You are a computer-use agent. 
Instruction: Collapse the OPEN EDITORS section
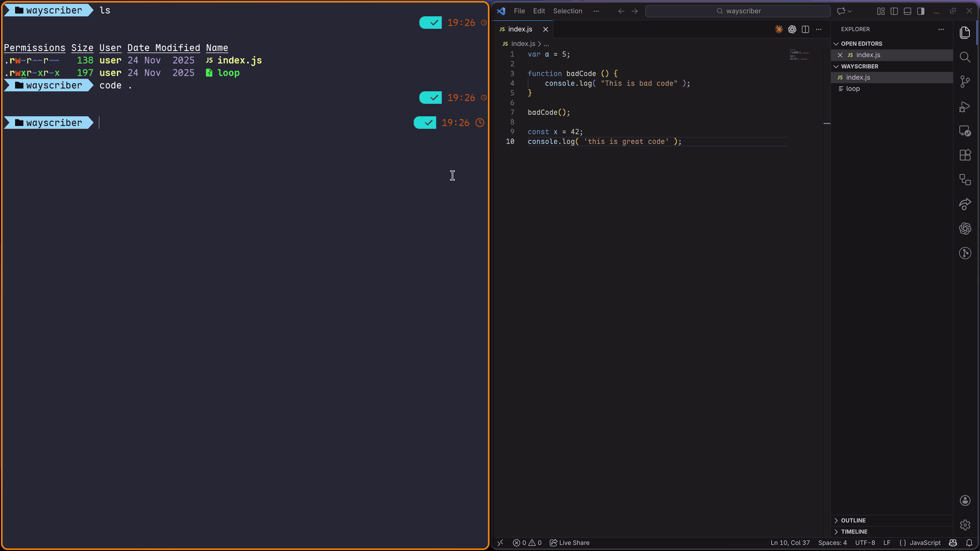tap(837, 43)
